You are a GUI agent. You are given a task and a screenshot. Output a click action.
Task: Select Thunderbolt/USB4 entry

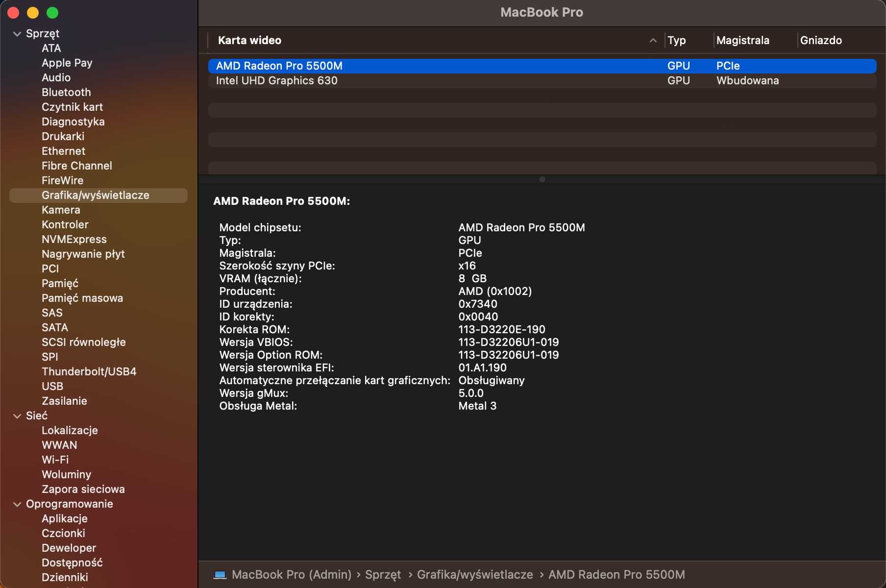89,371
